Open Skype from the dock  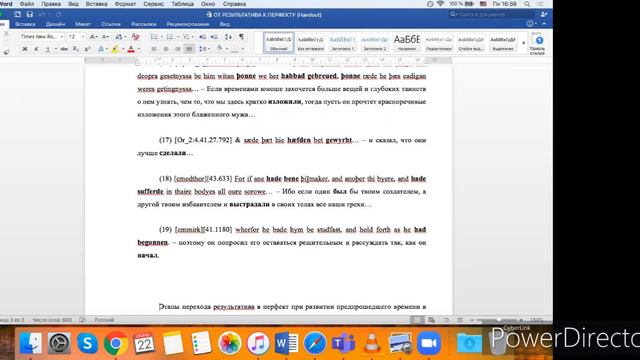87,343
